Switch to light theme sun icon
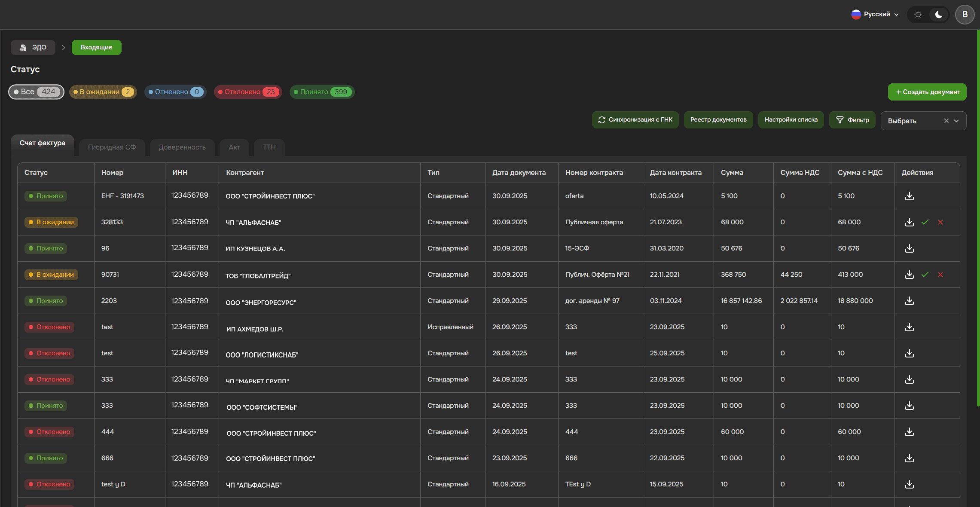 [x=918, y=15]
